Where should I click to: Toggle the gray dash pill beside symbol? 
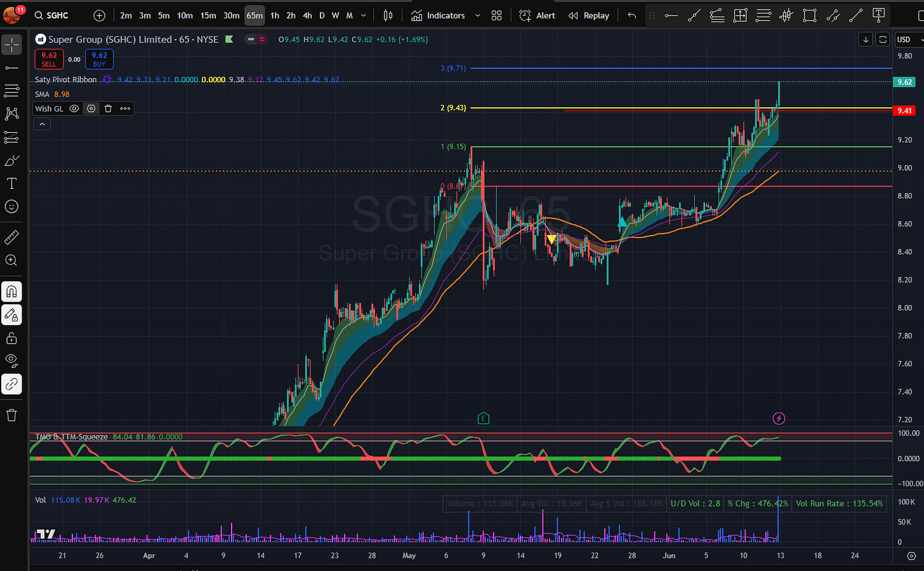click(251, 39)
